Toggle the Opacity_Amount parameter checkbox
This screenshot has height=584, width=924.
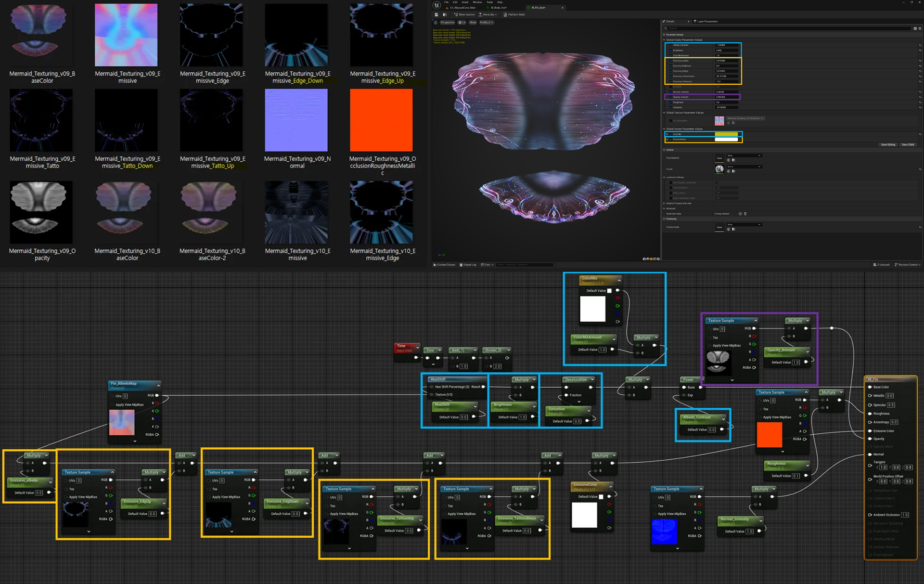point(671,97)
